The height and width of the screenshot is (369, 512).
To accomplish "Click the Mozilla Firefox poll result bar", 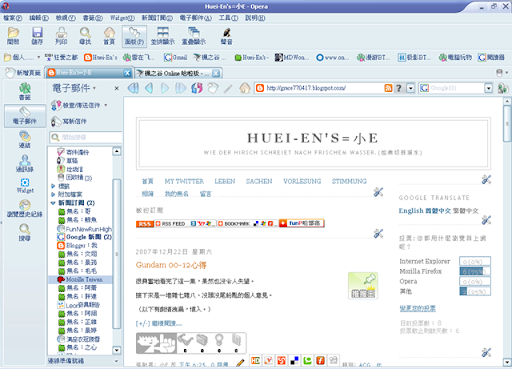I will [475, 271].
